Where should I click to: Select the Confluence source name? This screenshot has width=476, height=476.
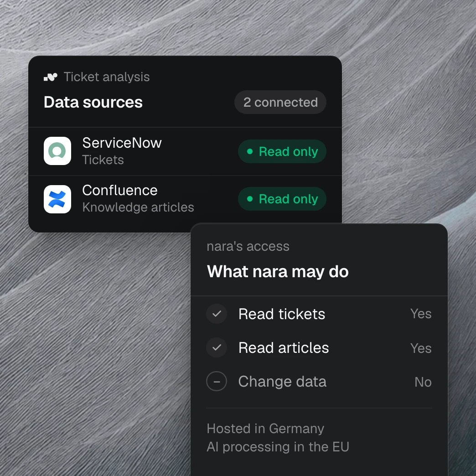click(120, 191)
